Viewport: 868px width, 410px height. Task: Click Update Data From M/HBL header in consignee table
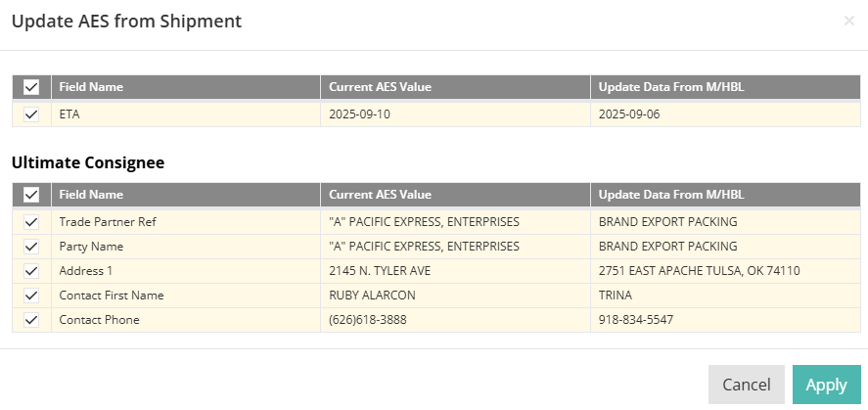pos(672,195)
